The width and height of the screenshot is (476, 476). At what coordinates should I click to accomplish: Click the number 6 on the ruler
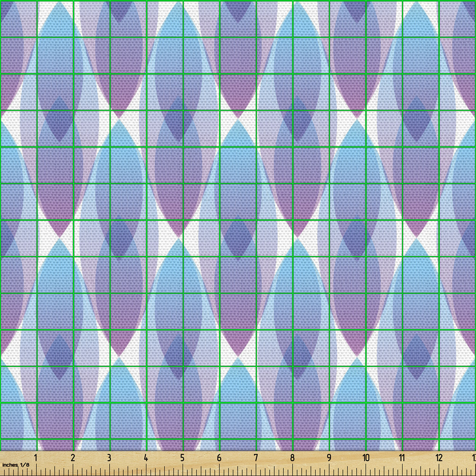[x=219, y=458]
